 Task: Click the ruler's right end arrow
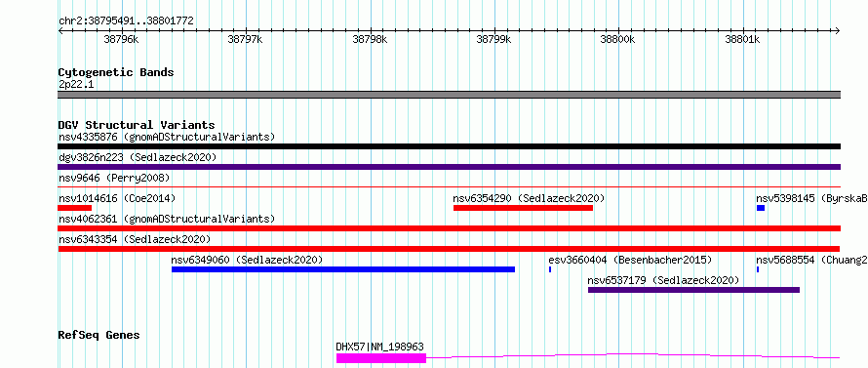(838, 31)
